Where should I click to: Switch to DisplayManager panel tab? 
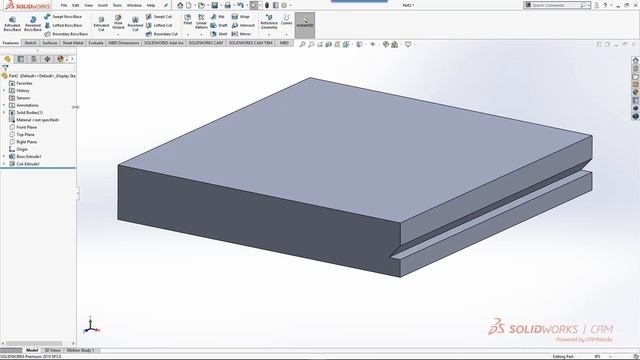[x=60, y=59]
